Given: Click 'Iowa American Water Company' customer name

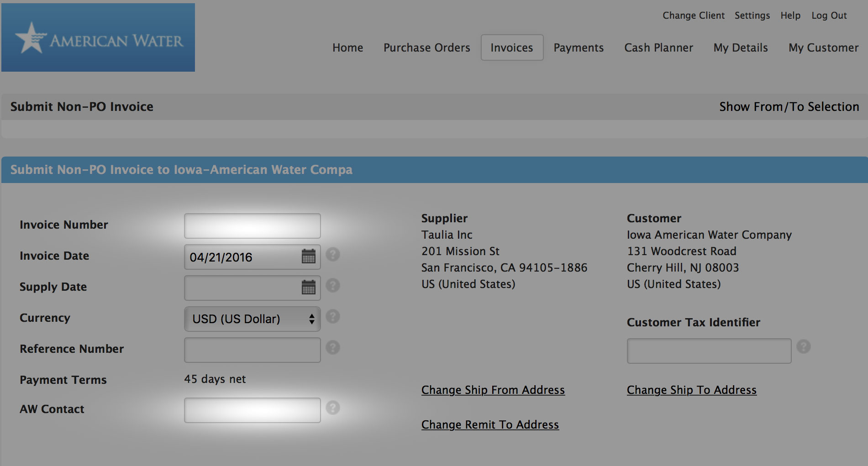Looking at the screenshot, I should click(709, 235).
